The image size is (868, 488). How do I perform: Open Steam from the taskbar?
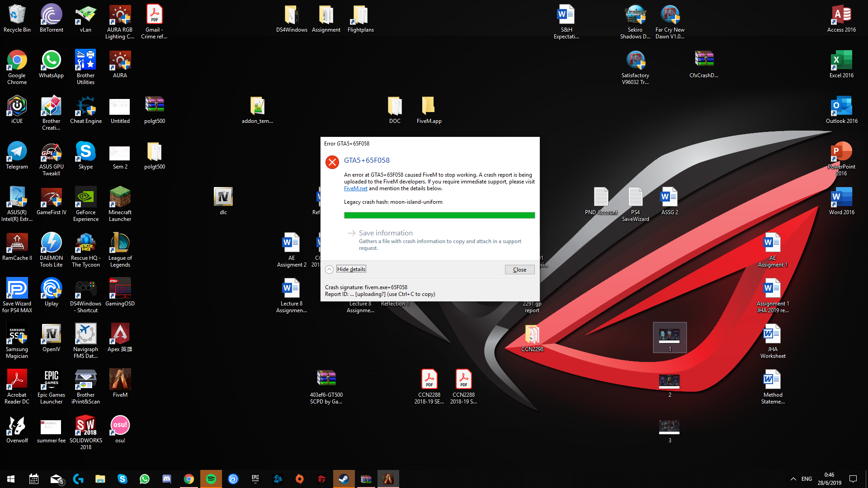click(344, 479)
